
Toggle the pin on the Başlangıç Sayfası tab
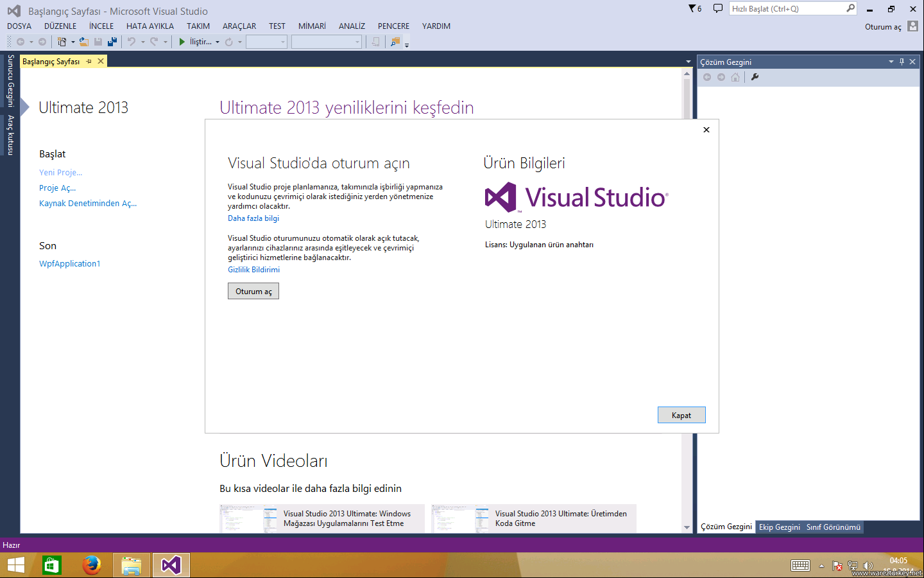(89, 62)
